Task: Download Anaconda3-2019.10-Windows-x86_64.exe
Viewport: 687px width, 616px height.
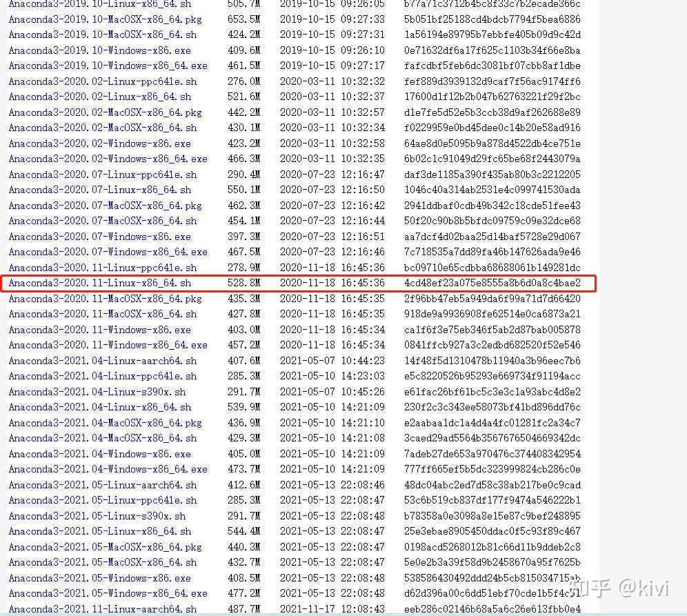Action: pyautogui.click(x=108, y=66)
